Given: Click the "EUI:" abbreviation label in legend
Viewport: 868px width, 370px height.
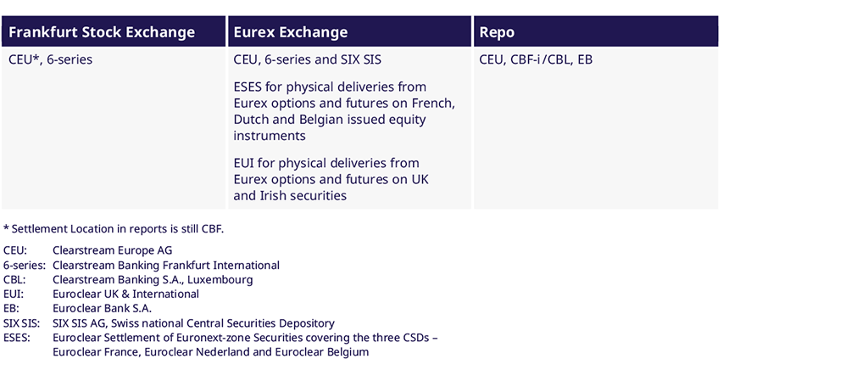Looking at the screenshot, I should coord(14,294).
